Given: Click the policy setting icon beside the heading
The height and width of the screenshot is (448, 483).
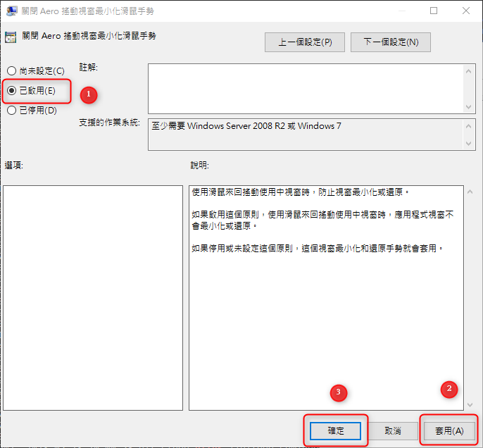Looking at the screenshot, I should point(11,37).
